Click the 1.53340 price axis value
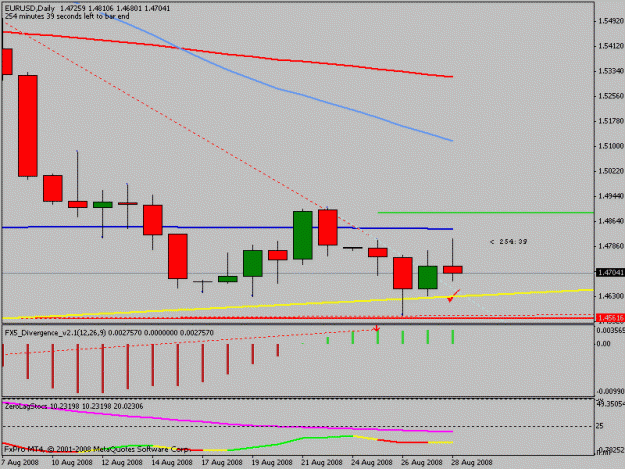 611,71
